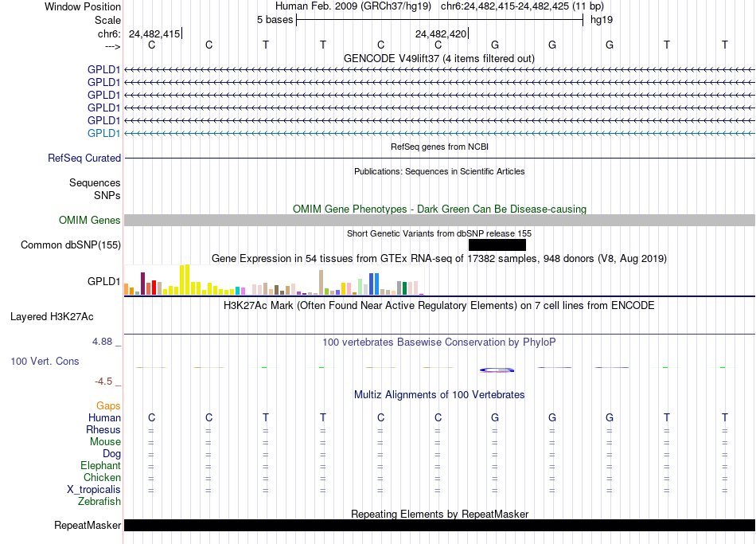Click the 5 bases scale bar line
This screenshot has height=544, width=756.
tap(440, 20)
